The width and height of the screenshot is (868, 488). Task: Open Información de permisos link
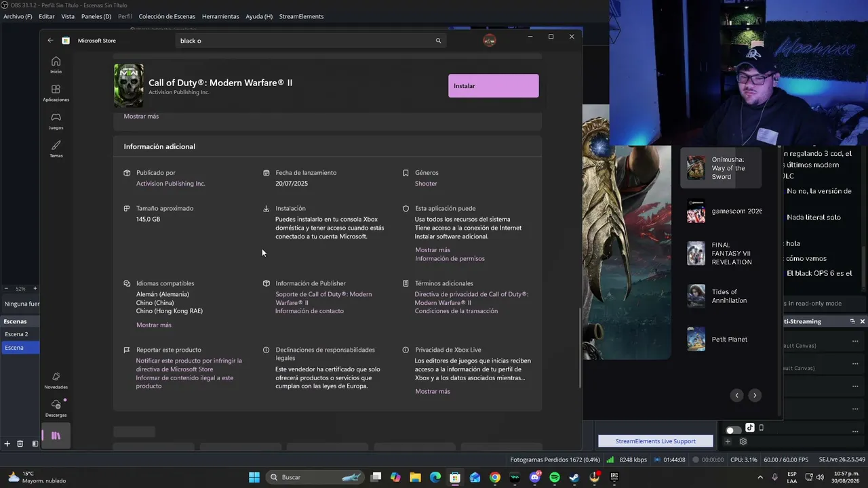click(x=450, y=258)
